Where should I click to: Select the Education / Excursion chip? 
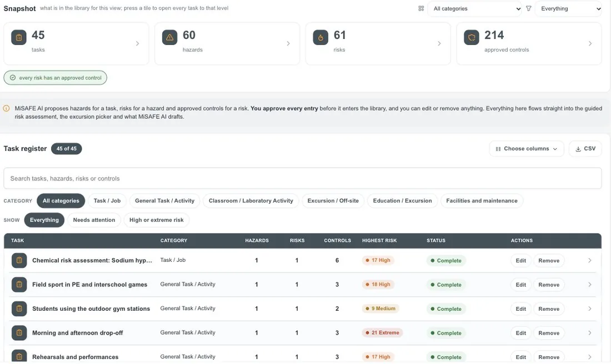[403, 201]
